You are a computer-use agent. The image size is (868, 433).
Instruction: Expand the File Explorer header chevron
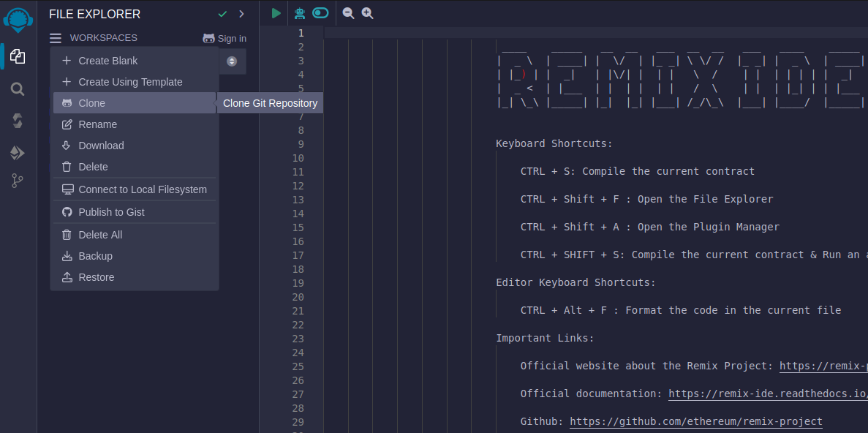click(x=241, y=14)
